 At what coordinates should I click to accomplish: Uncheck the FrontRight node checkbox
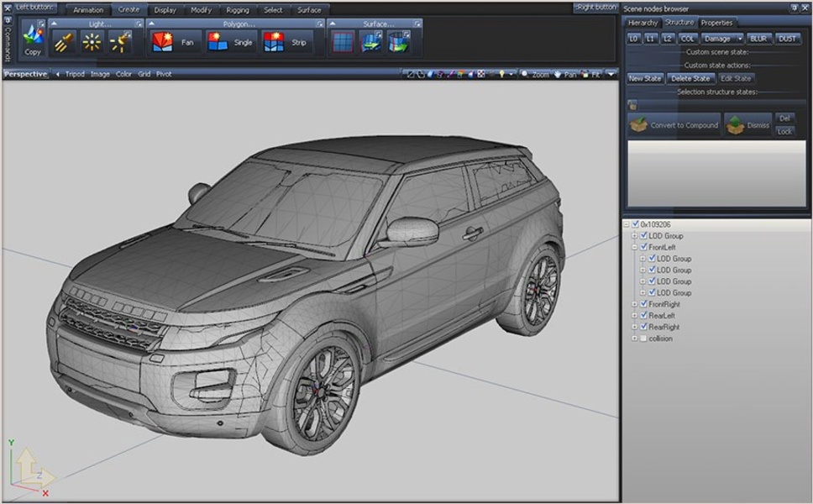(643, 304)
